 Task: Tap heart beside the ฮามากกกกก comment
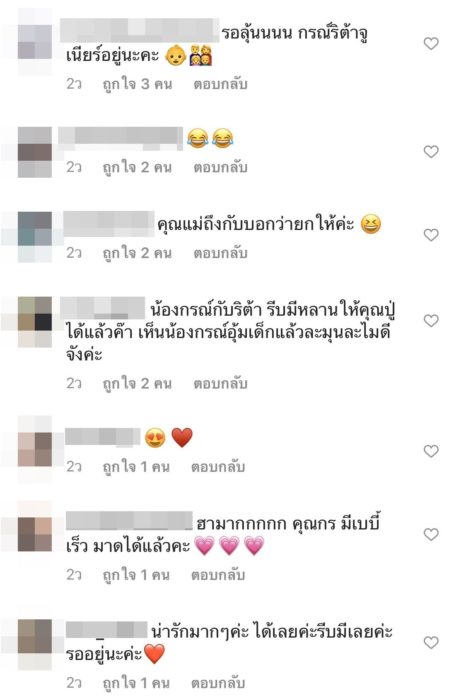point(431,534)
